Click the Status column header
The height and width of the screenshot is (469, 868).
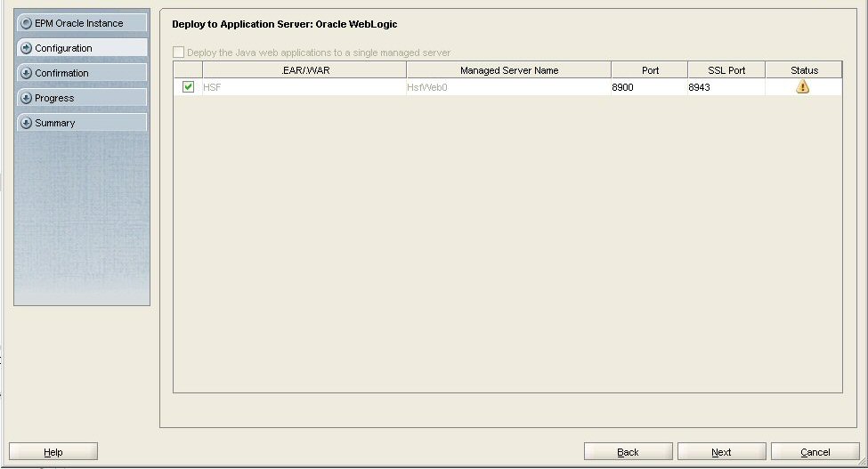(804, 70)
